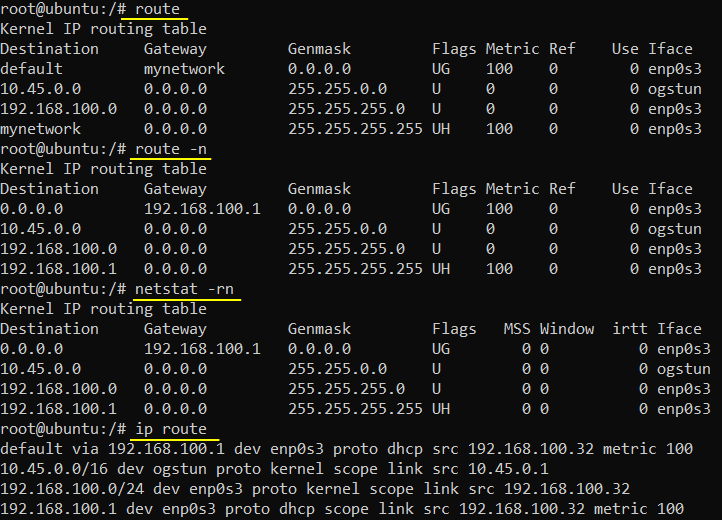This screenshot has height=520, width=722.
Task: Click '255.255.0.0' genmask in netstat table
Action: (x=338, y=369)
